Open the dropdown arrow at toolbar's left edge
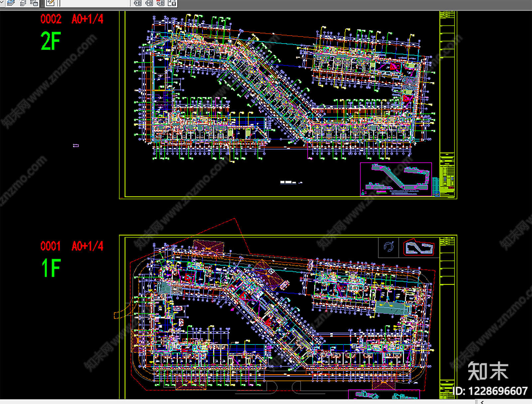532x404 pixels. pyautogui.click(x=2, y=3)
